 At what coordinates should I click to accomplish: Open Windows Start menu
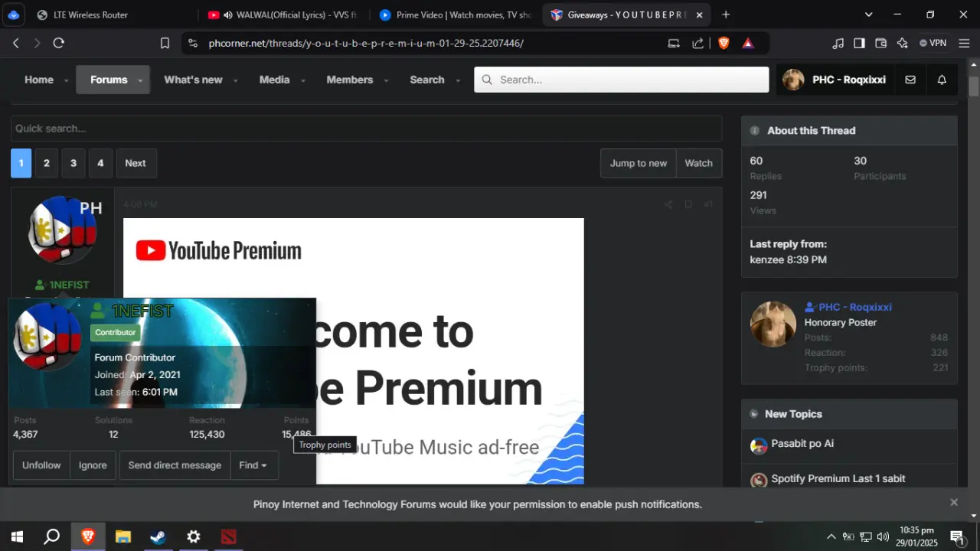pos(17,536)
